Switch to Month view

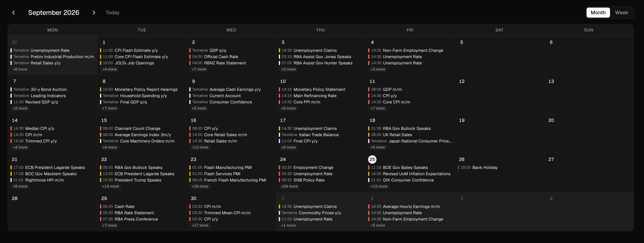click(598, 13)
